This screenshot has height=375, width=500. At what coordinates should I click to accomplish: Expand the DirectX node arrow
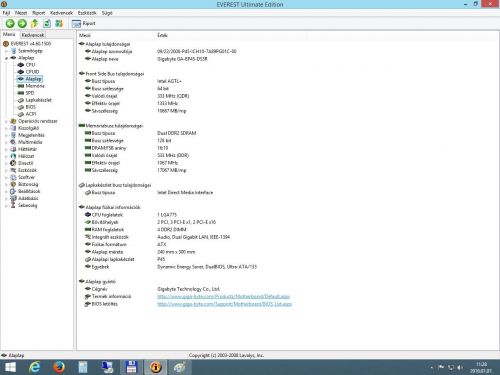[x=6, y=163]
